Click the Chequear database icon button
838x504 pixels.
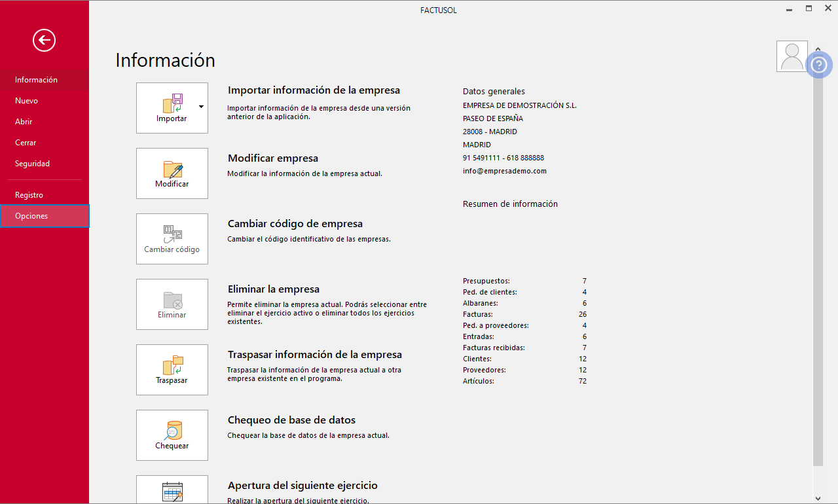pyautogui.click(x=172, y=435)
